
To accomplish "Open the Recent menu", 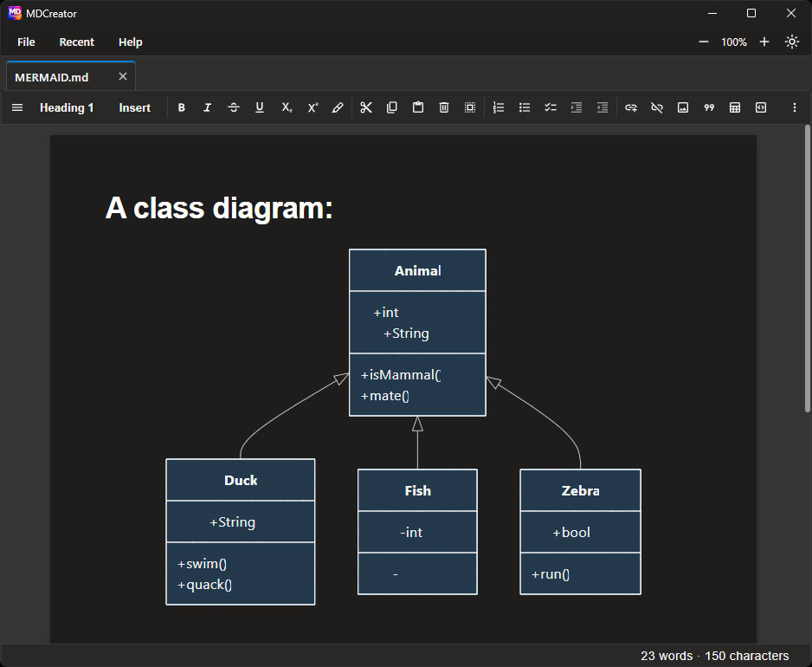I will (77, 42).
